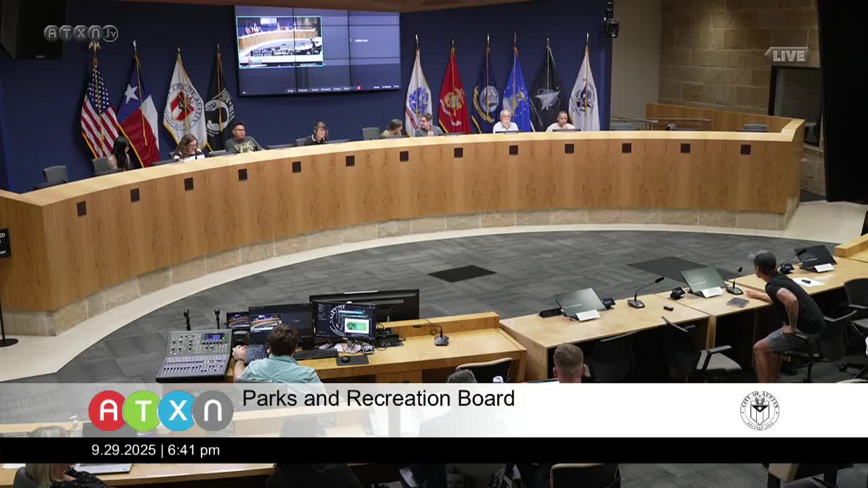Select the Parks and Recreation Board banner title

pos(378,399)
